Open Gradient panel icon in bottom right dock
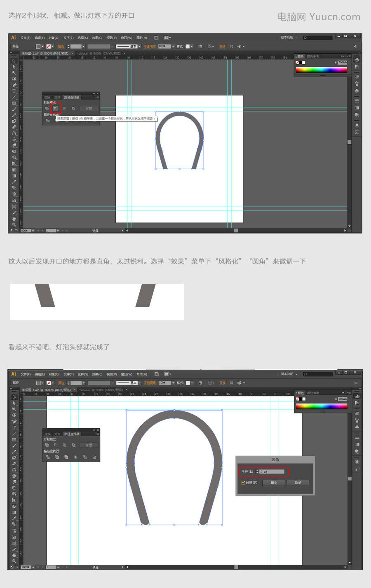This screenshot has width=371, height=588. [x=357, y=444]
